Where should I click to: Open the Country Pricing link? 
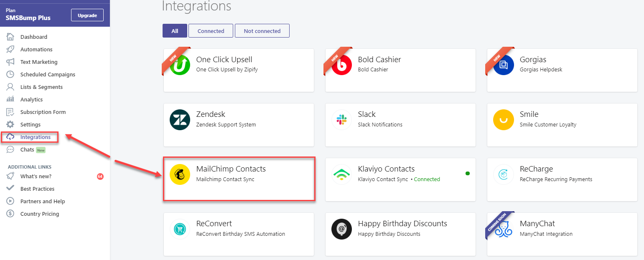coord(40,214)
